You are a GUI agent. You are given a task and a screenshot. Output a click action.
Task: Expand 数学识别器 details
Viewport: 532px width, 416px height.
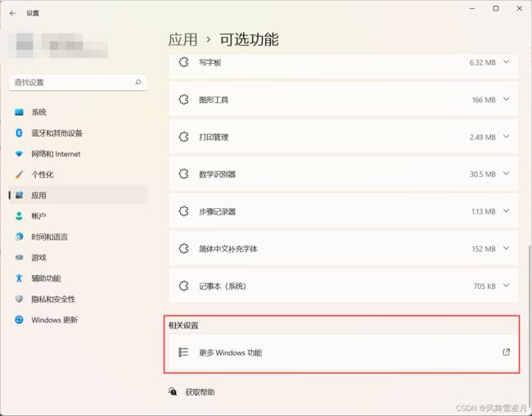pos(344,174)
